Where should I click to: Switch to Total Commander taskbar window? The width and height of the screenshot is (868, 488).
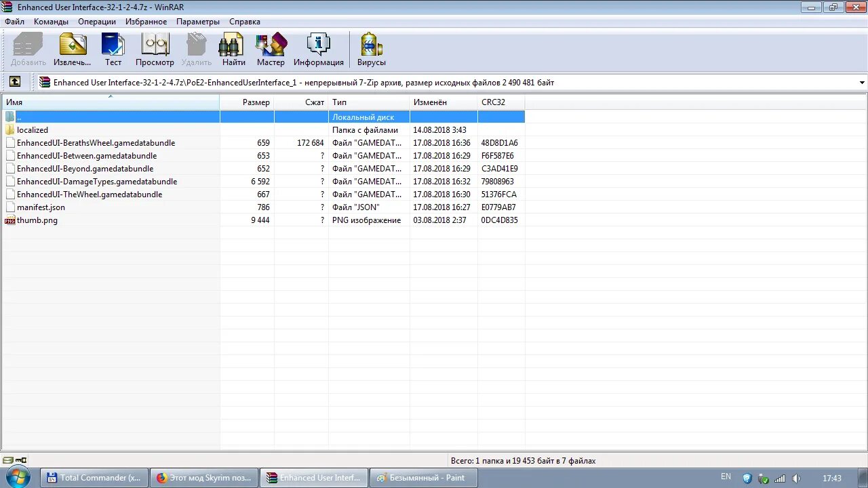click(x=94, y=478)
